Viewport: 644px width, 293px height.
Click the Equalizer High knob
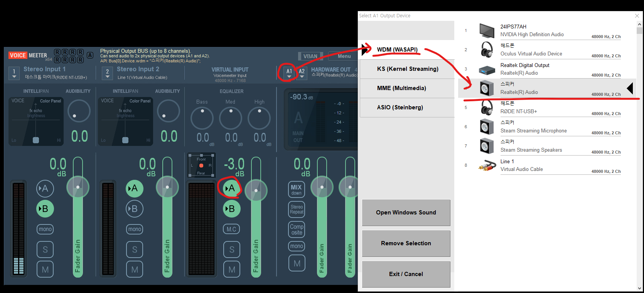(259, 118)
